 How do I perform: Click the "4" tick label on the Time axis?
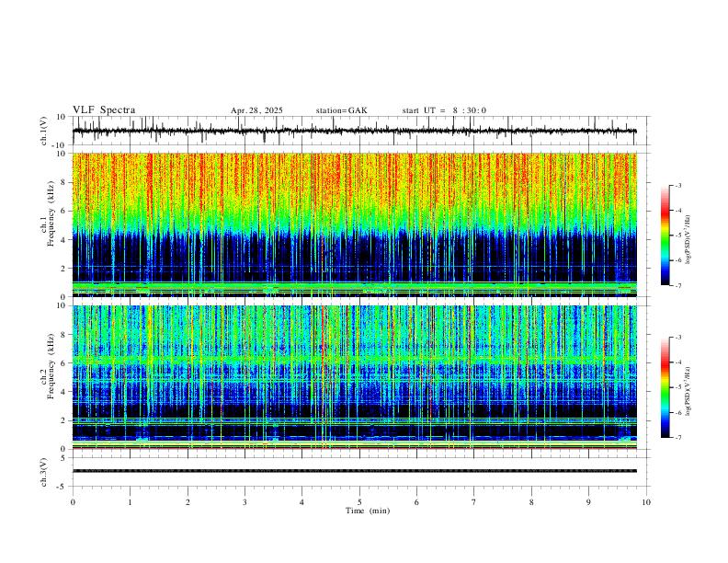pos(301,502)
